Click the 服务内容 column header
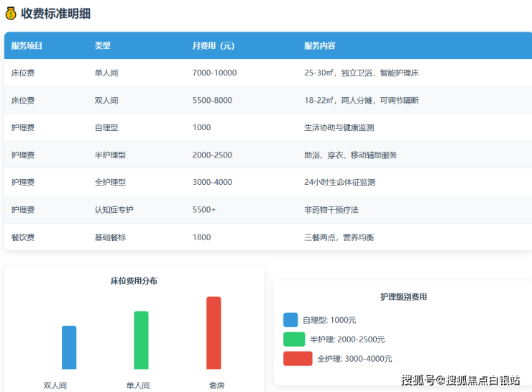This screenshot has width=532, height=392. (320, 46)
